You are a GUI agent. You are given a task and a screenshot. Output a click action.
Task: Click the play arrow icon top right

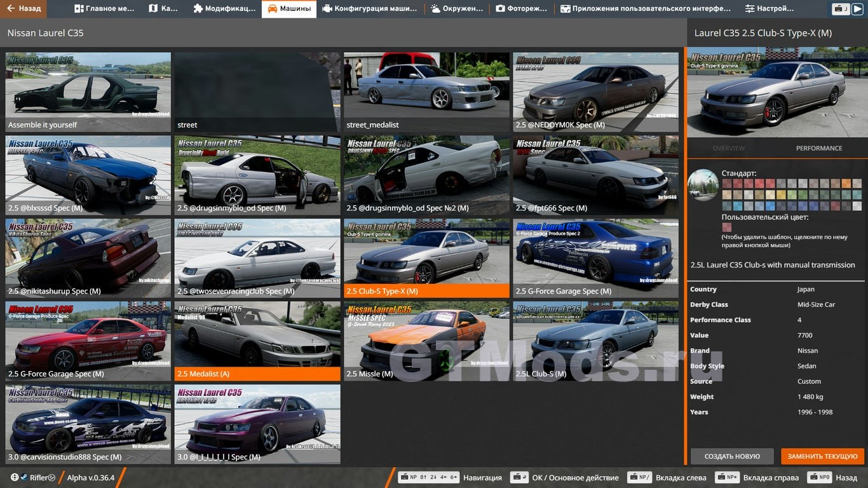[x=857, y=9]
